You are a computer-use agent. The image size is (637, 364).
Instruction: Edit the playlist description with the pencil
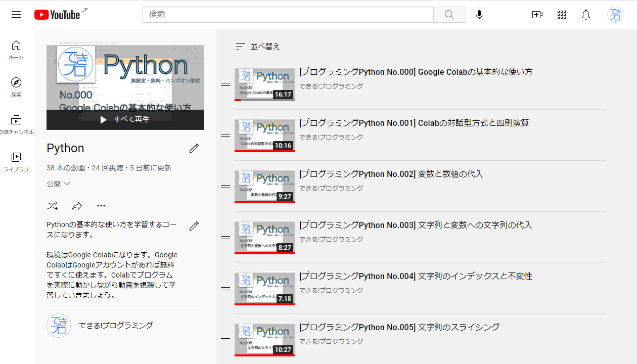coord(194,226)
